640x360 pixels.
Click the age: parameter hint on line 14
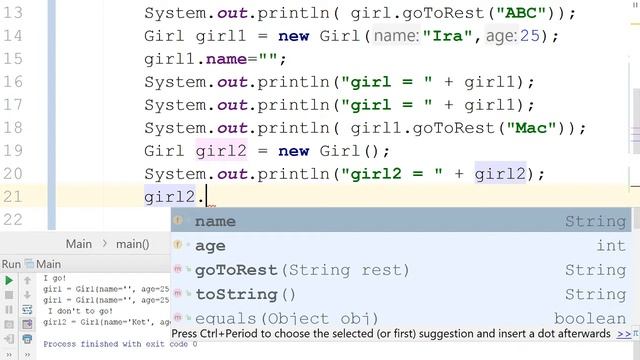tap(502, 36)
